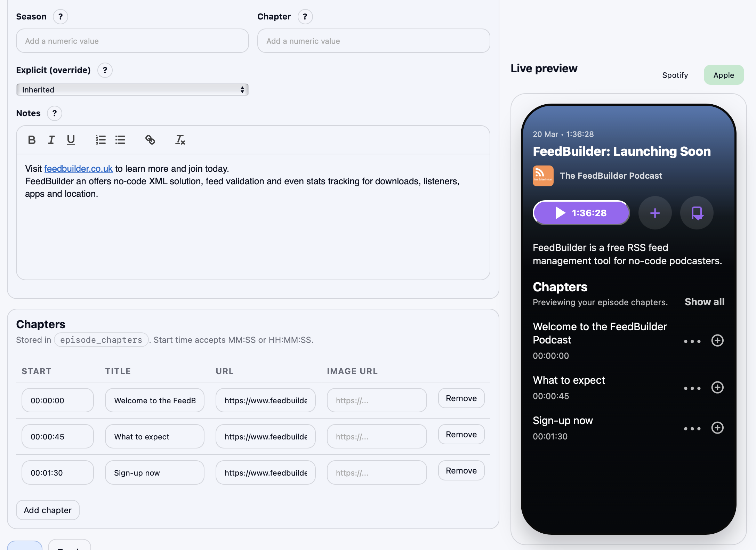Apply italic formatting in Notes toolbar
This screenshot has height=550, width=756.
pos(51,140)
